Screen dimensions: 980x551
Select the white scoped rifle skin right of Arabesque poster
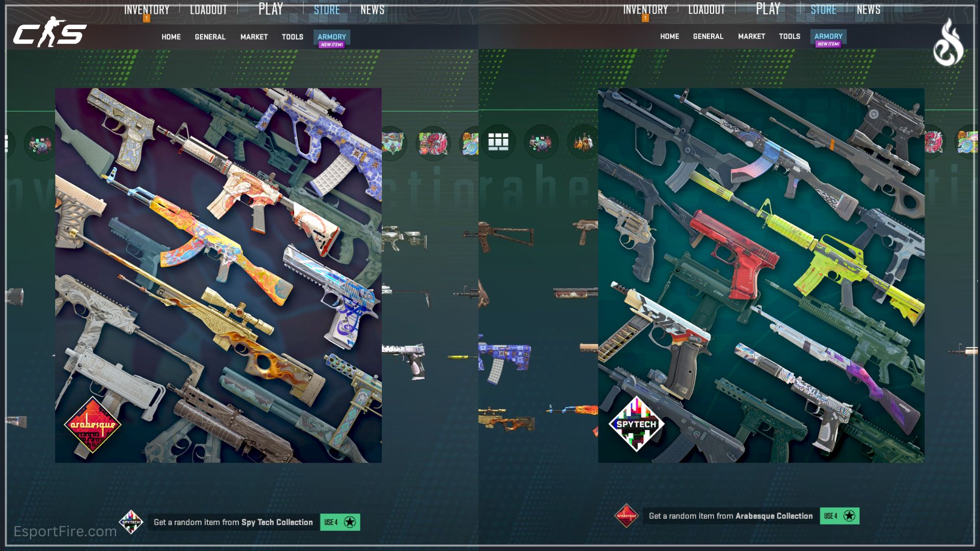click(404, 239)
